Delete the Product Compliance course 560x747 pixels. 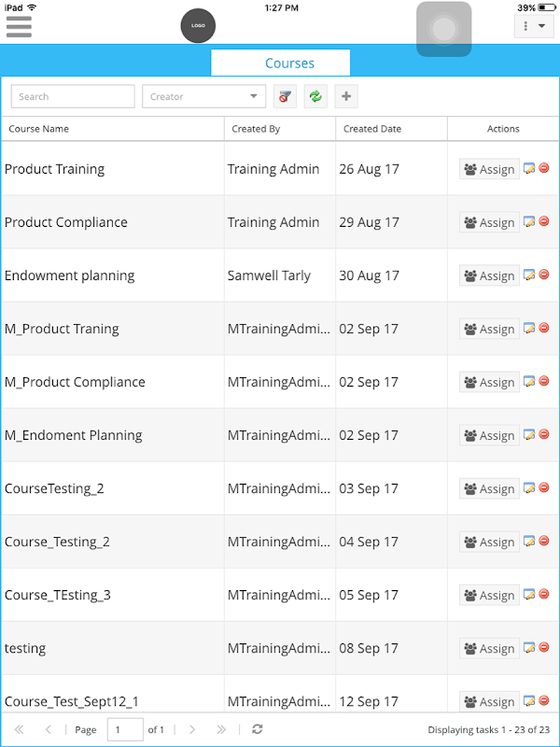click(x=544, y=221)
